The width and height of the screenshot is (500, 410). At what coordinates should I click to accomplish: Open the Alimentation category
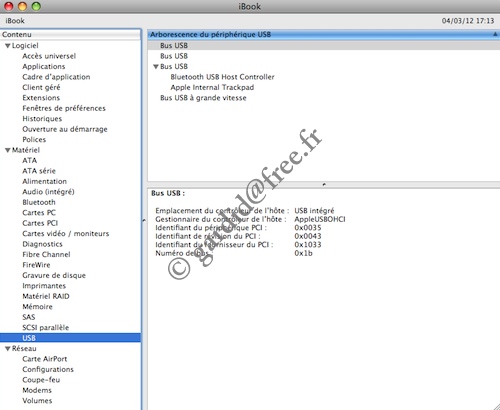(x=44, y=181)
